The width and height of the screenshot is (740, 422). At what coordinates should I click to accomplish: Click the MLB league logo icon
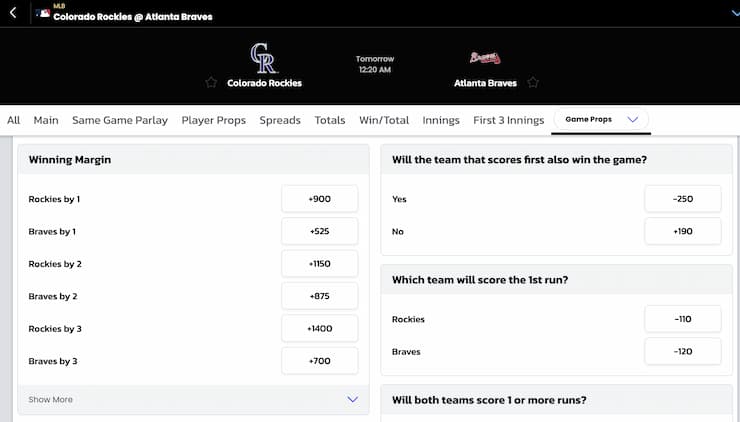pos(42,13)
